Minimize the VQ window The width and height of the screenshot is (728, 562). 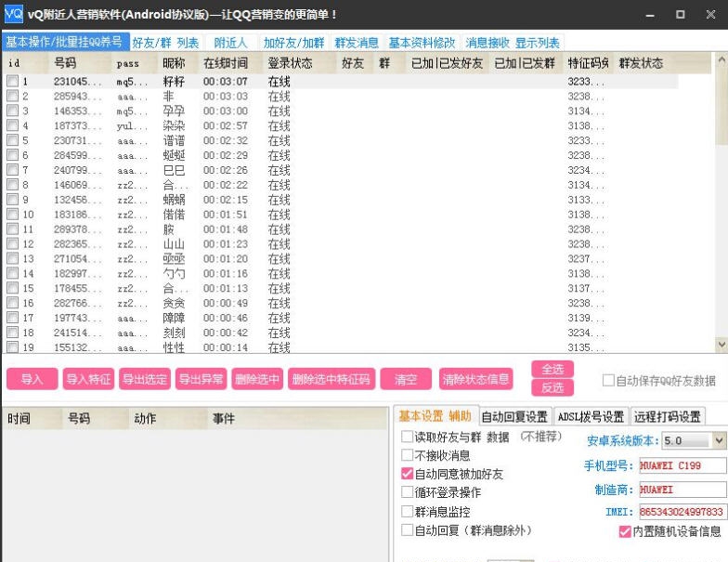(x=650, y=15)
